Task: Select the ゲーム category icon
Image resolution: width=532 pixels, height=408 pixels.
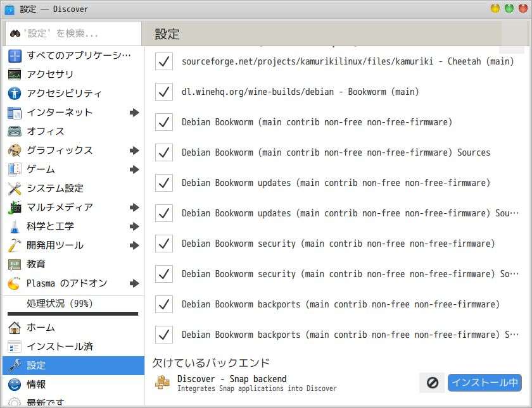Action: 14,169
